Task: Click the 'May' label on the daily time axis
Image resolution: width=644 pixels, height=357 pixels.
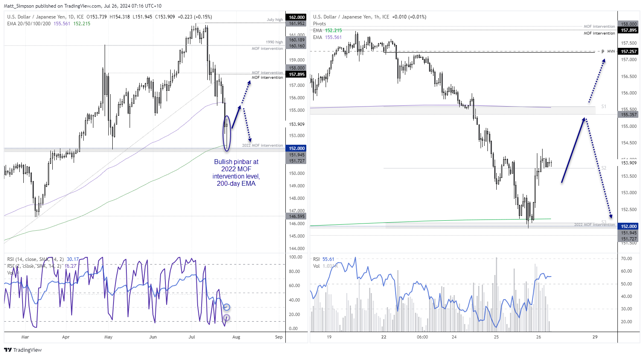Action: tap(108, 337)
